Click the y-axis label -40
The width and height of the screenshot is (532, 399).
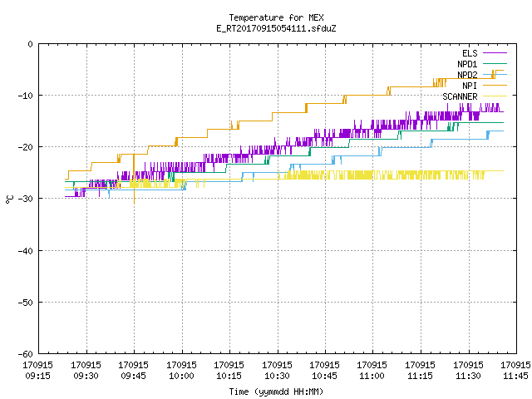(25, 251)
